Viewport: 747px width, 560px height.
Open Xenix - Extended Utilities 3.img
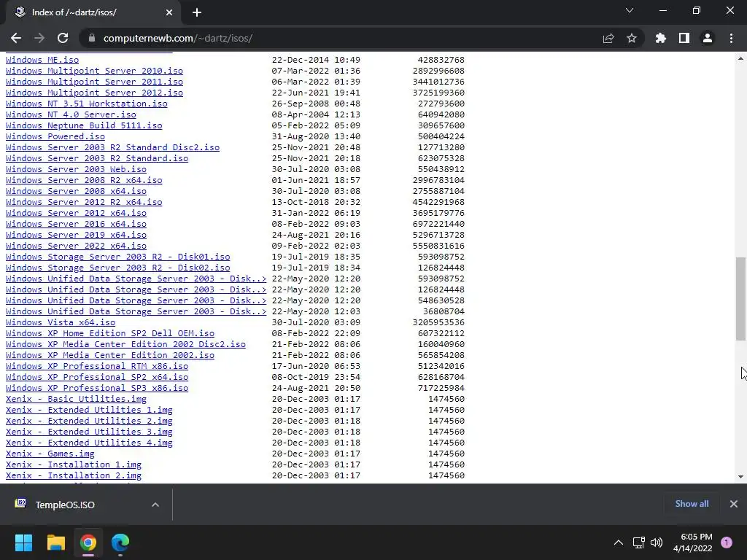pyautogui.click(x=89, y=432)
